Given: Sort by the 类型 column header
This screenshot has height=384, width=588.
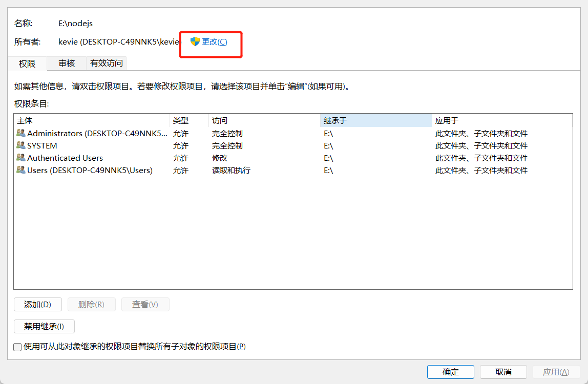Looking at the screenshot, I should (x=189, y=121).
